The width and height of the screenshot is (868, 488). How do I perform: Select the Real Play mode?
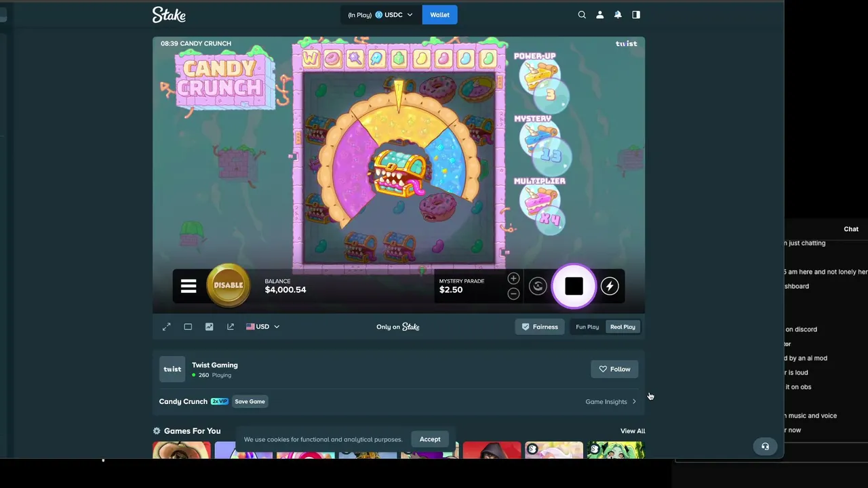pyautogui.click(x=623, y=327)
